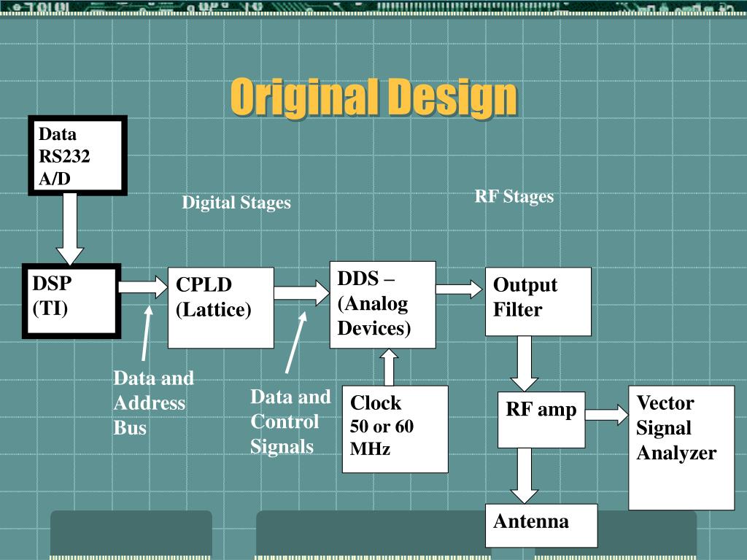Viewport: 747px width, 560px height.
Task: Click the CPLD (Lattice) block
Action: (x=221, y=308)
